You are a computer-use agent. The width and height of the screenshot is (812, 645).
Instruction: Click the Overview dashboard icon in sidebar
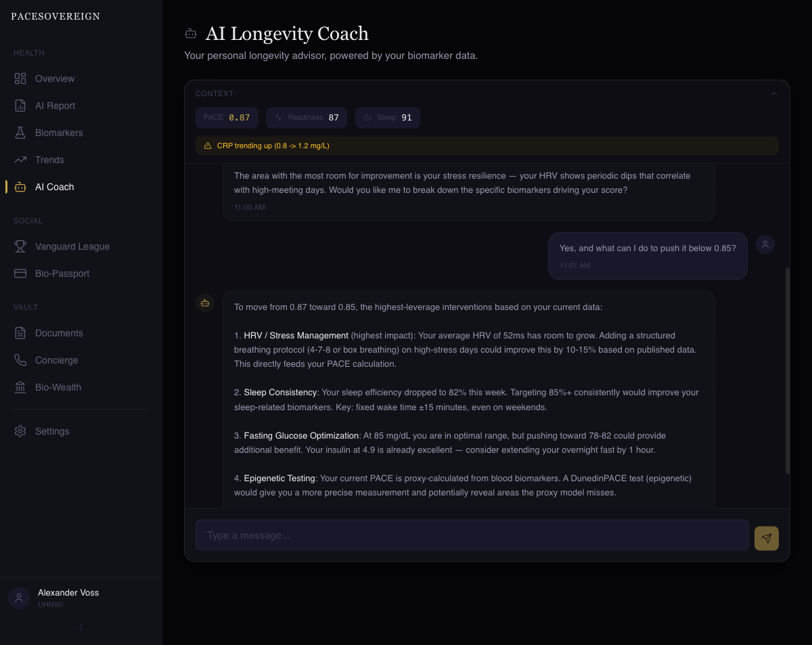[20, 79]
